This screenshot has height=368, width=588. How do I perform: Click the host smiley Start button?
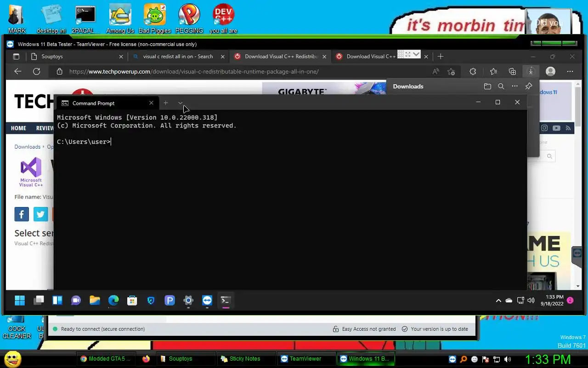tap(12, 359)
